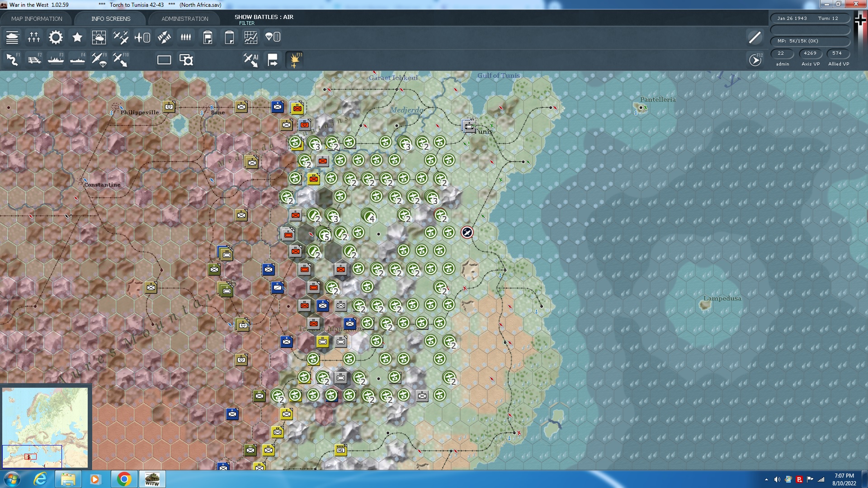Click the Europe minimap thumbnail

coord(45,427)
